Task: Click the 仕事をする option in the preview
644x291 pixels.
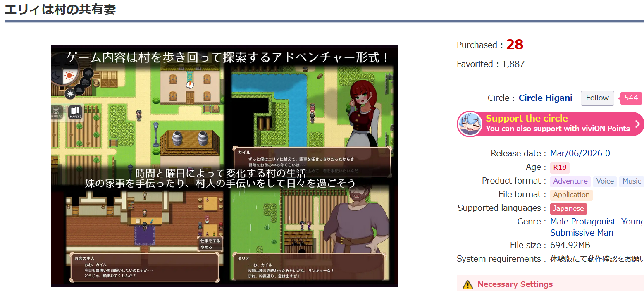Action: [210, 241]
